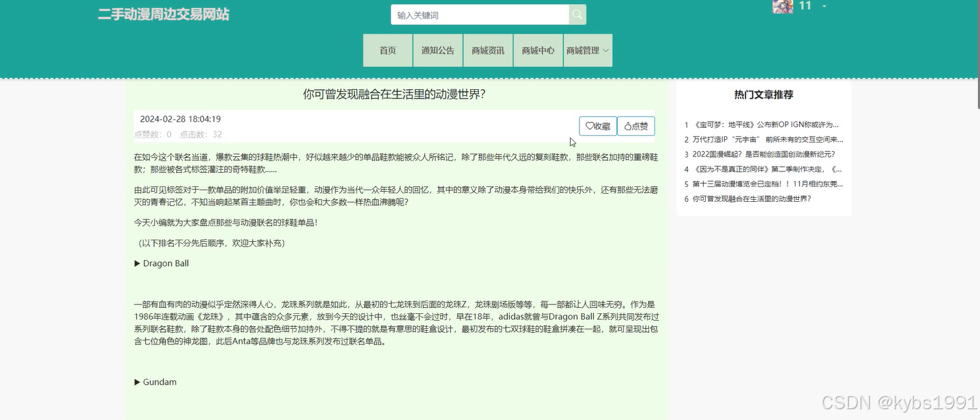
Task: Click the heart icon in 收藏 button
Action: (590, 126)
